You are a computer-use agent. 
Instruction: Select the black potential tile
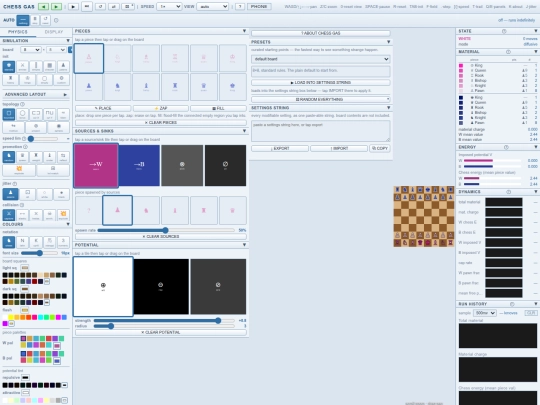tap(161, 287)
